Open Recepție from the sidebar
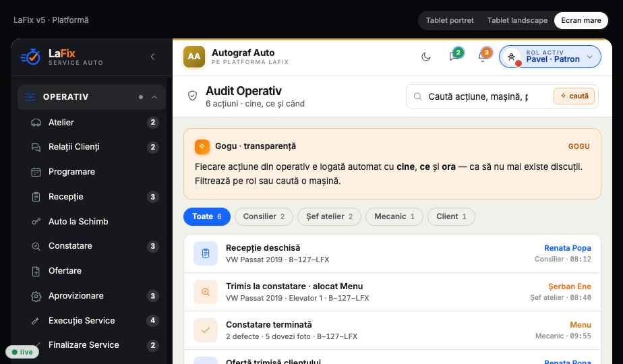This screenshot has width=623, height=364. coord(92,197)
